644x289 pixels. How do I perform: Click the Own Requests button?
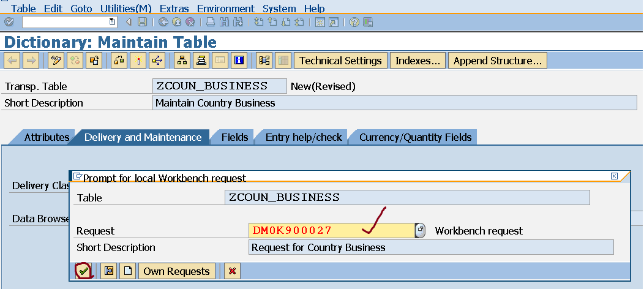tap(176, 271)
